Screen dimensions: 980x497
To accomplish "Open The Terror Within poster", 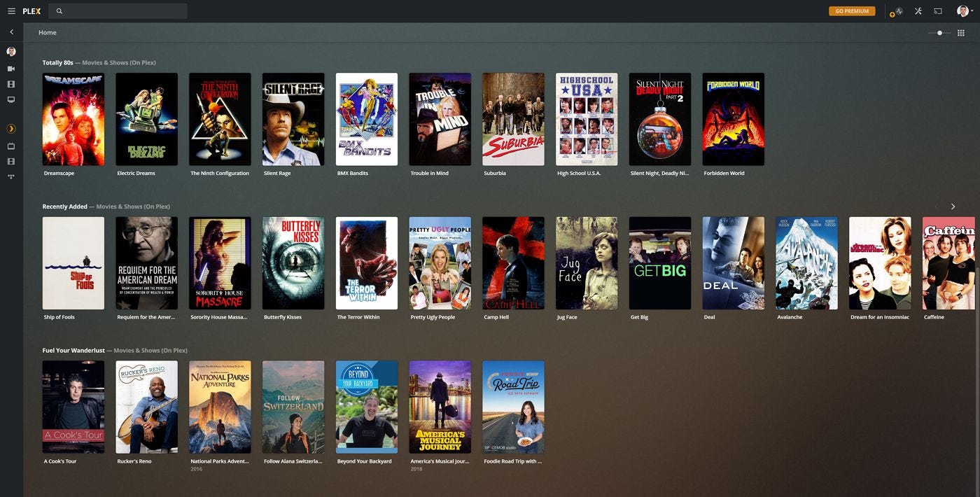I will [367, 263].
